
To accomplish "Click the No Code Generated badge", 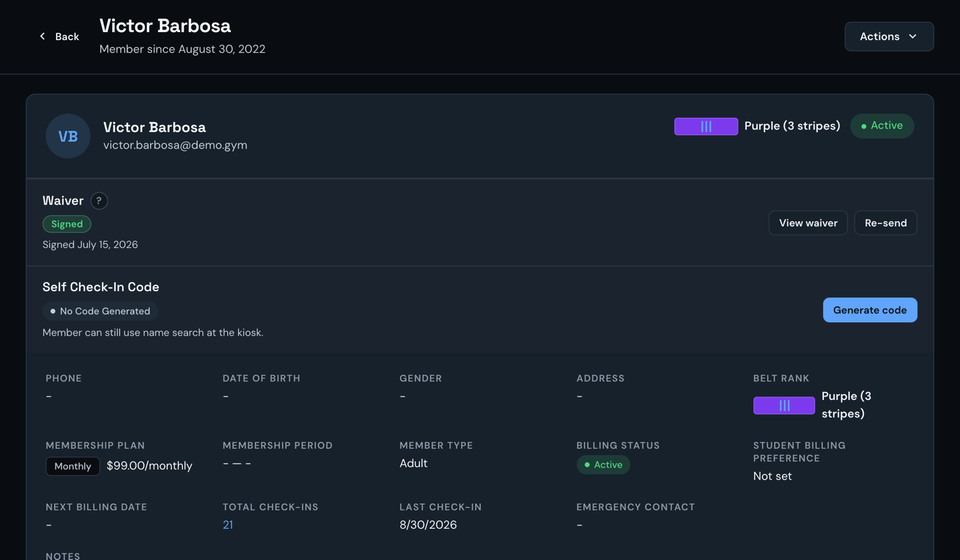I will [101, 311].
